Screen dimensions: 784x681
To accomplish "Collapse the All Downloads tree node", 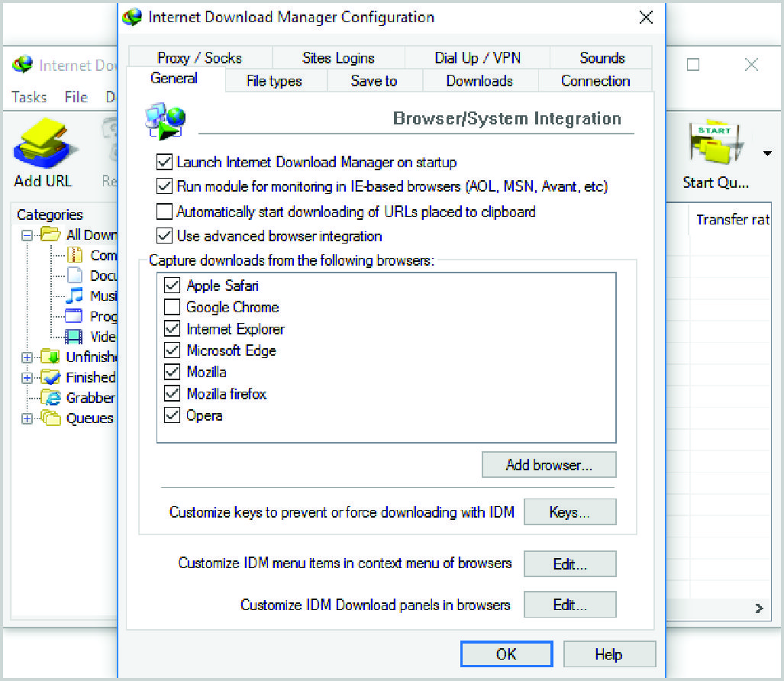I will 27,235.
